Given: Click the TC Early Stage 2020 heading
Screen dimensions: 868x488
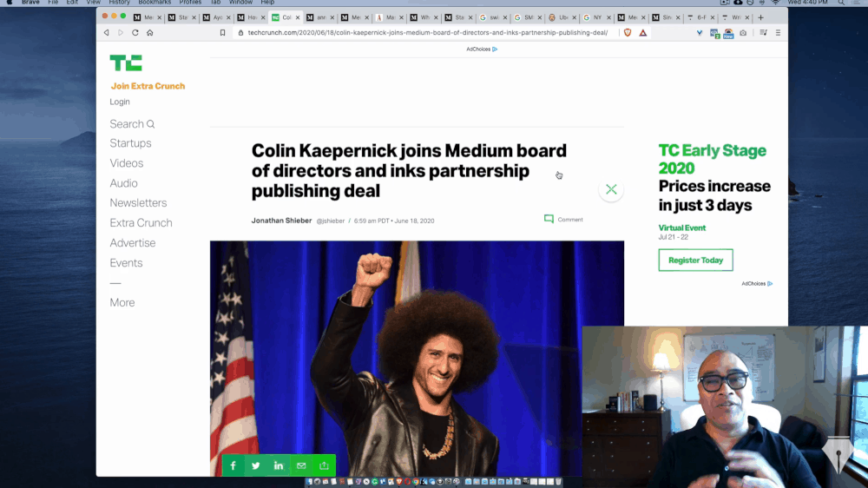Looking at the screenshot, I should 713,159.
